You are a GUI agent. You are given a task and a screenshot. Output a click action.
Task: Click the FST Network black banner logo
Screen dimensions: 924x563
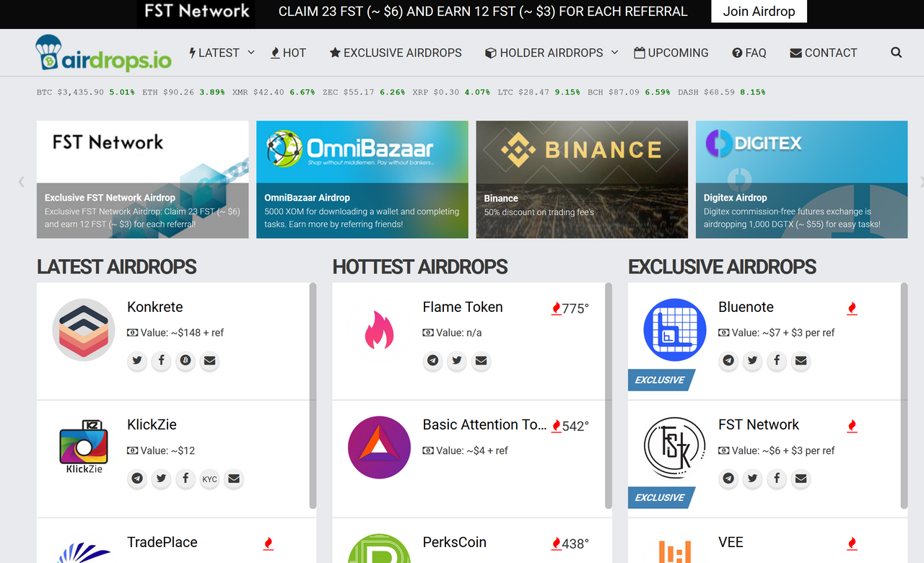(196, 13)
